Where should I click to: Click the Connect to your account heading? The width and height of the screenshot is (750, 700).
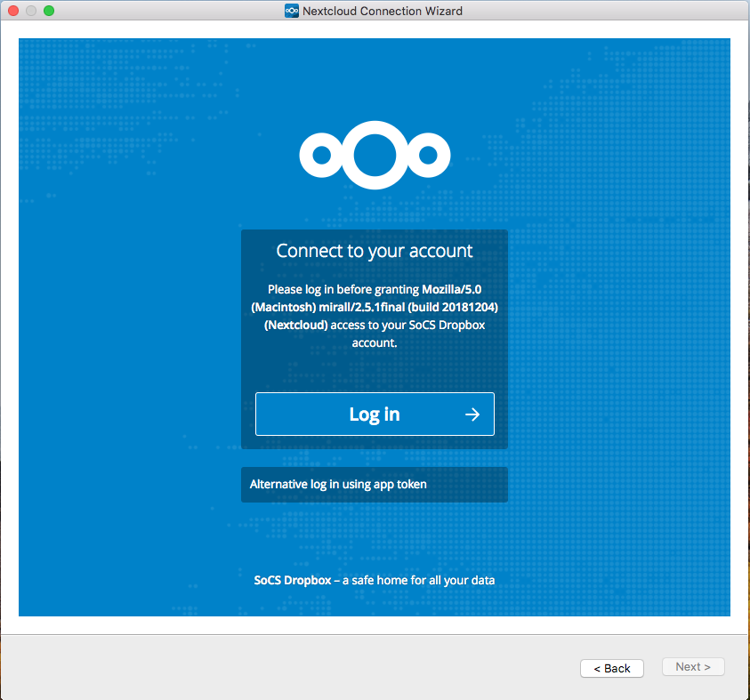(375, 251)
